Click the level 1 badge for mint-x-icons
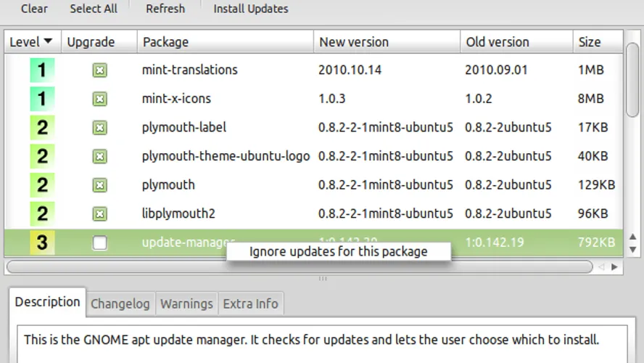Viewport: 644px width, 363px height. point(42,99)
